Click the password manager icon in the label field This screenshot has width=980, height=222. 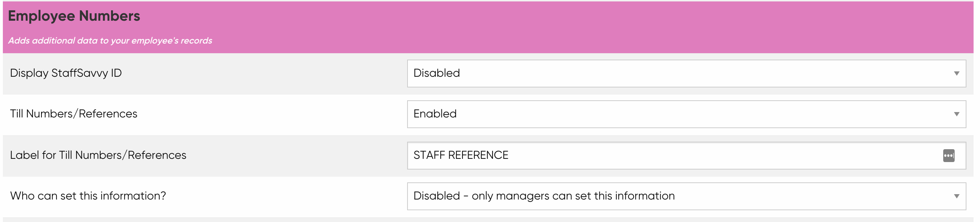click(949, 156)
